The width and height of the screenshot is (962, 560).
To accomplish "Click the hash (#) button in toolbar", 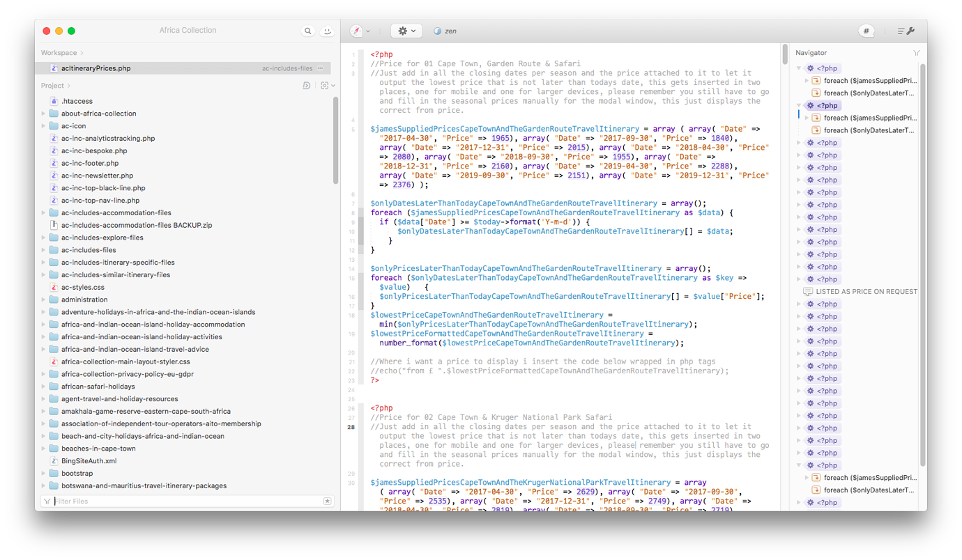I will point(866,31).
